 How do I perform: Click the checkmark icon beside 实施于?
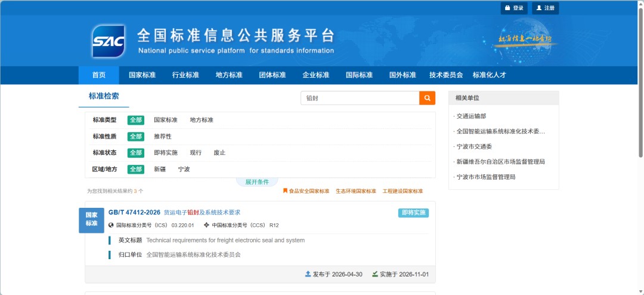coord(375,274)
